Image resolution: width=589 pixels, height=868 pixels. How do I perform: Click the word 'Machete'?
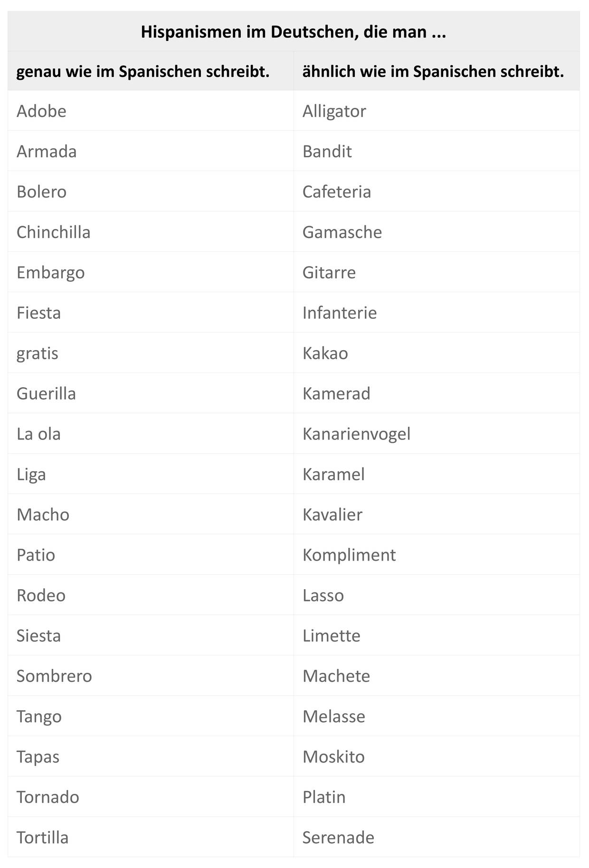[336, 676]
